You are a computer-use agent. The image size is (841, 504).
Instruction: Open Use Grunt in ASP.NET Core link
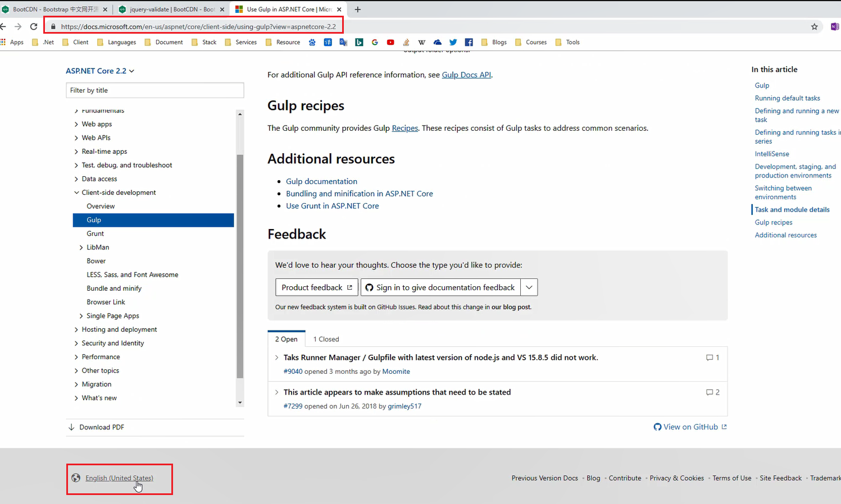pyautogui.click(x=333, y=206)
